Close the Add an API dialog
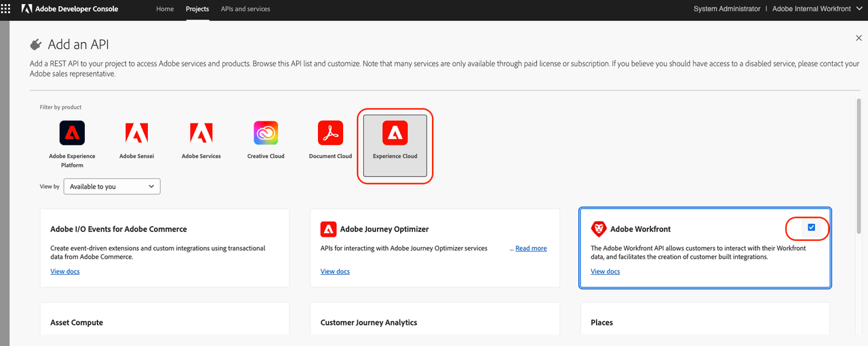Screen dimensions: 868x346 (859, 39)
